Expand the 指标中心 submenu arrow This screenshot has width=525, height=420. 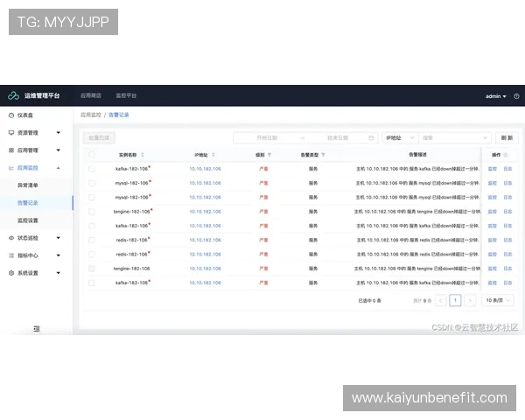(x=59, y=255)
